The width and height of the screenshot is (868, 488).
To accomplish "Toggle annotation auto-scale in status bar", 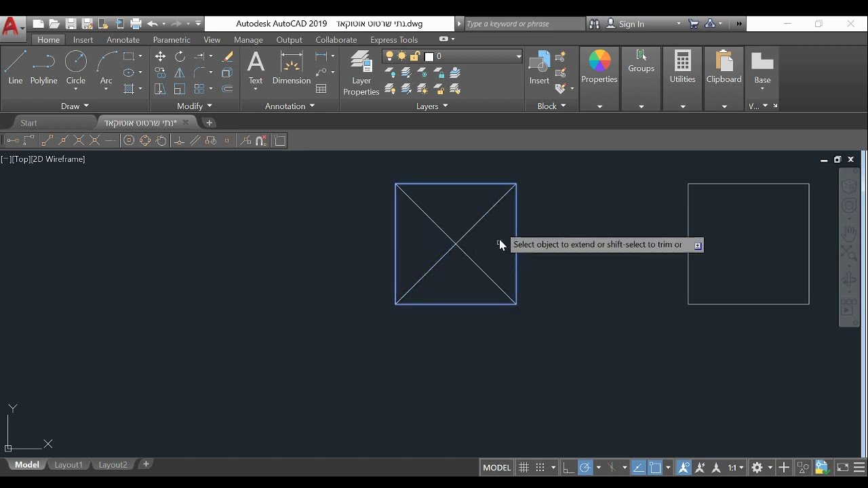I will 700,468.
